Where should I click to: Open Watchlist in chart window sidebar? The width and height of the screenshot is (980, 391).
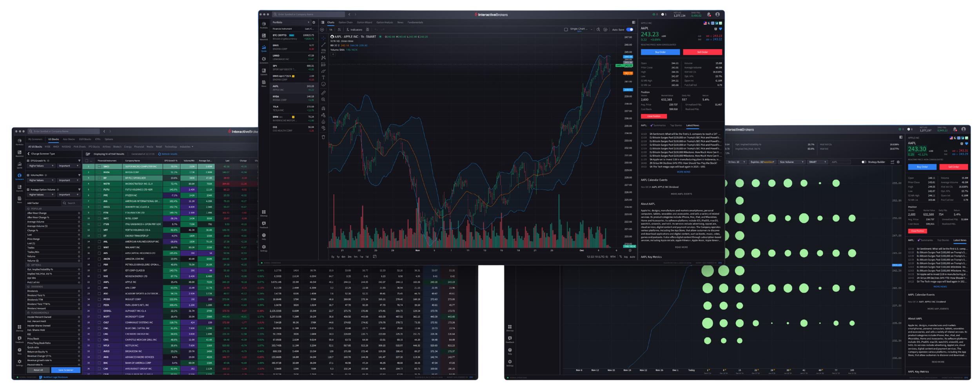(x=264, y=37)
